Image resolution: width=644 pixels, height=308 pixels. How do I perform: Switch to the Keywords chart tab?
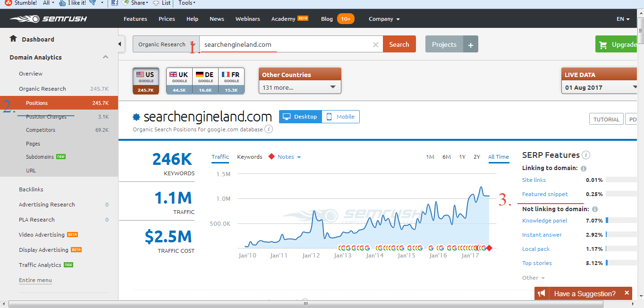pyautogui.click(x=249, y=157)
